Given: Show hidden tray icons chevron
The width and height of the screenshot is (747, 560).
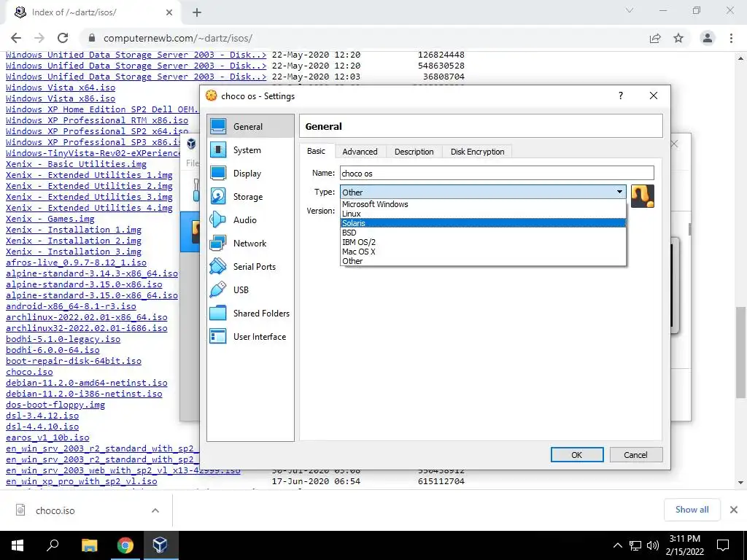Looking at the screenshot, I should click(x=617, y=545).
